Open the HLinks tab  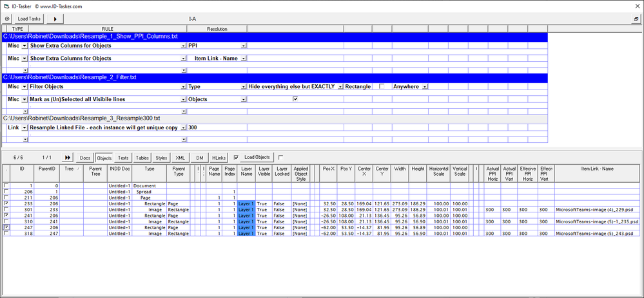(219, 157)
